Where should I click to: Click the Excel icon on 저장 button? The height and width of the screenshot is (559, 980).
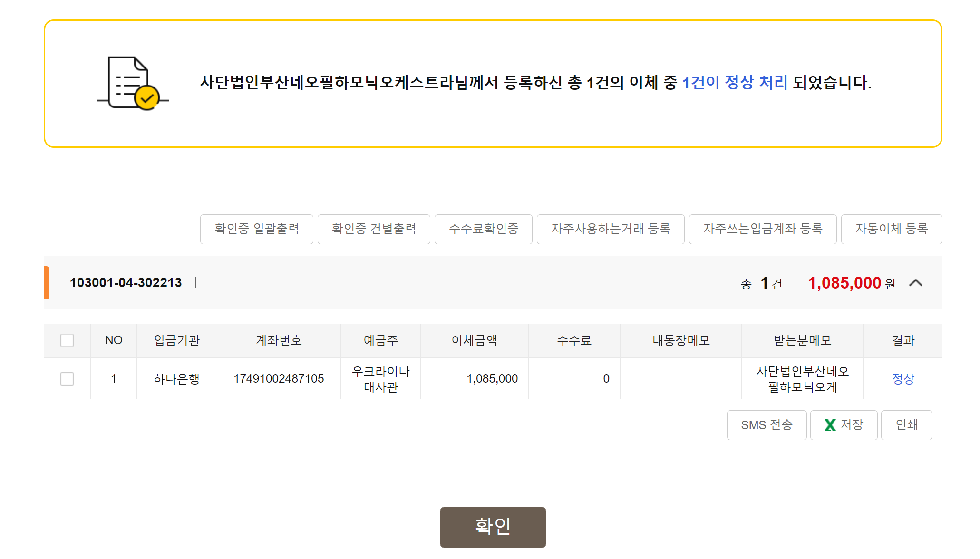830,425
